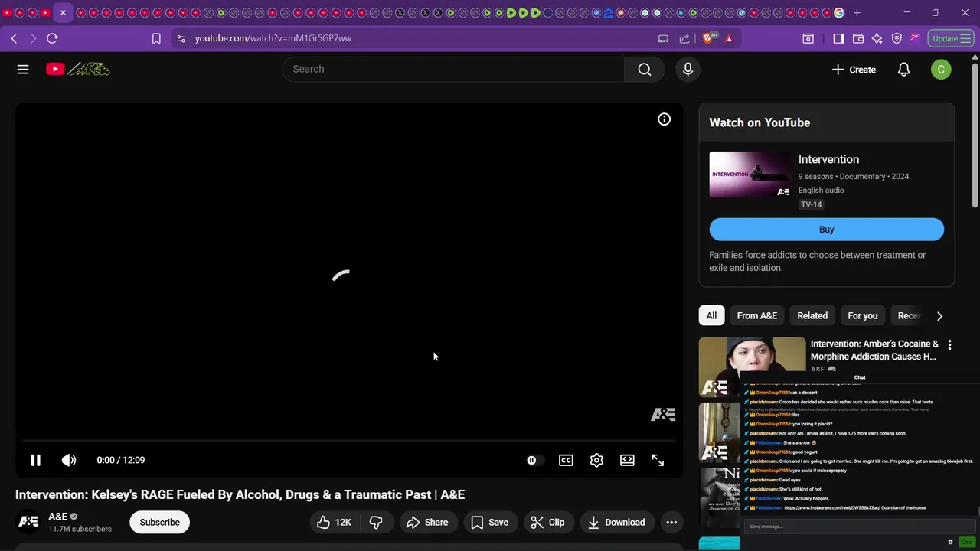Open A&E channel avatar

[28, 522]
